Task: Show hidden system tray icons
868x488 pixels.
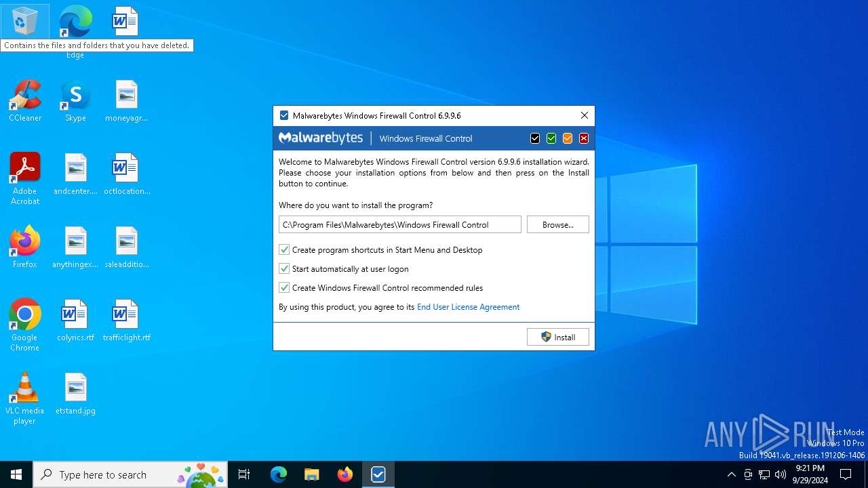Action: coord(731,474)
